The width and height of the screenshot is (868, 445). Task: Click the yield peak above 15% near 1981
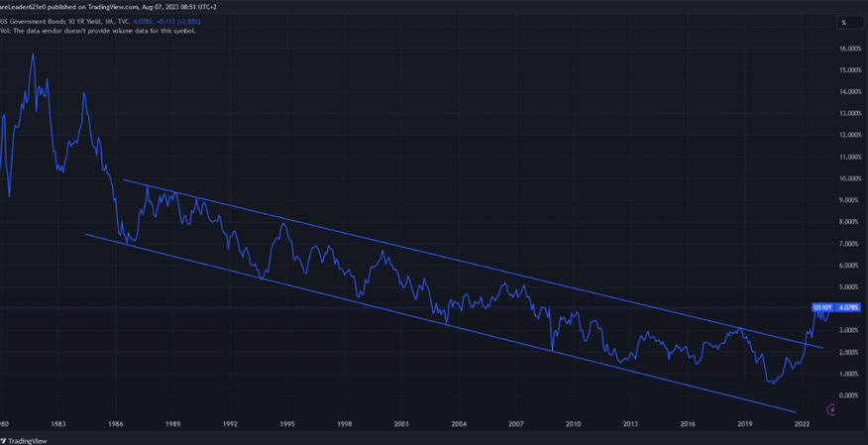click(x=33, y=56)
